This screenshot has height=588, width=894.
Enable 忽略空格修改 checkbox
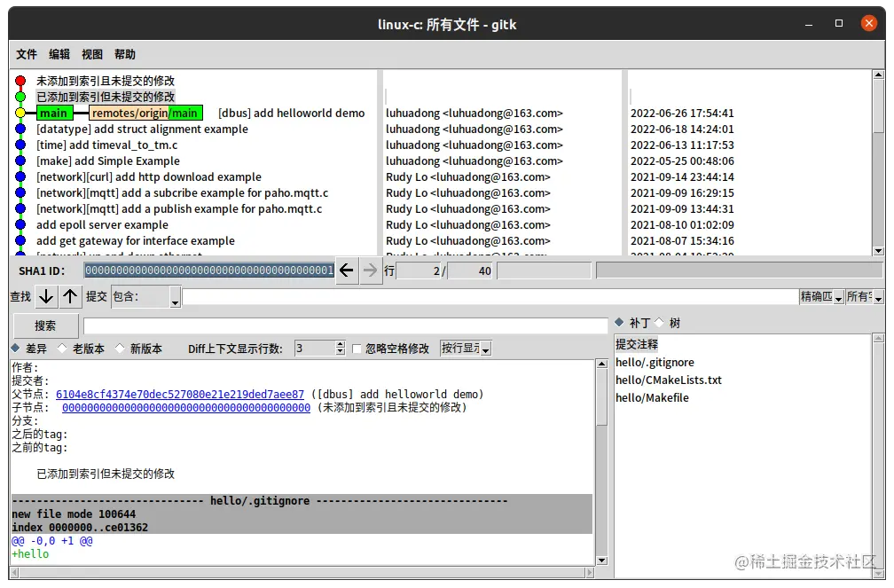tap(357, 349)
